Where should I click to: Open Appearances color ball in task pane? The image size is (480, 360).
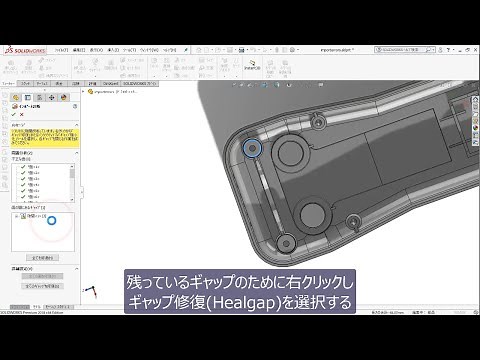tap(475, 127)
